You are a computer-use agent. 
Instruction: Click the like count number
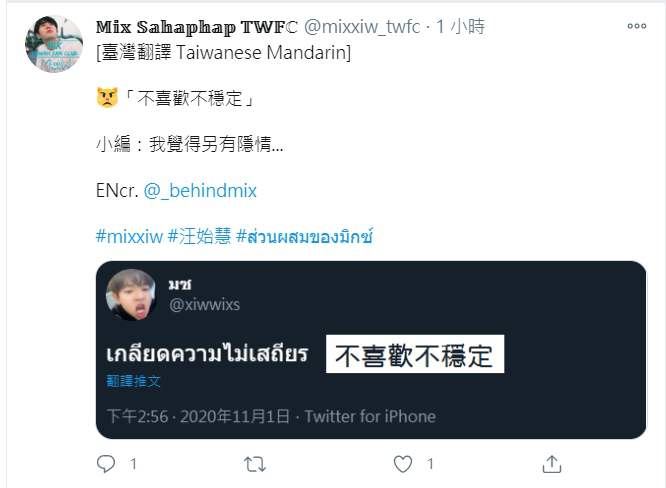coord(430,464)
